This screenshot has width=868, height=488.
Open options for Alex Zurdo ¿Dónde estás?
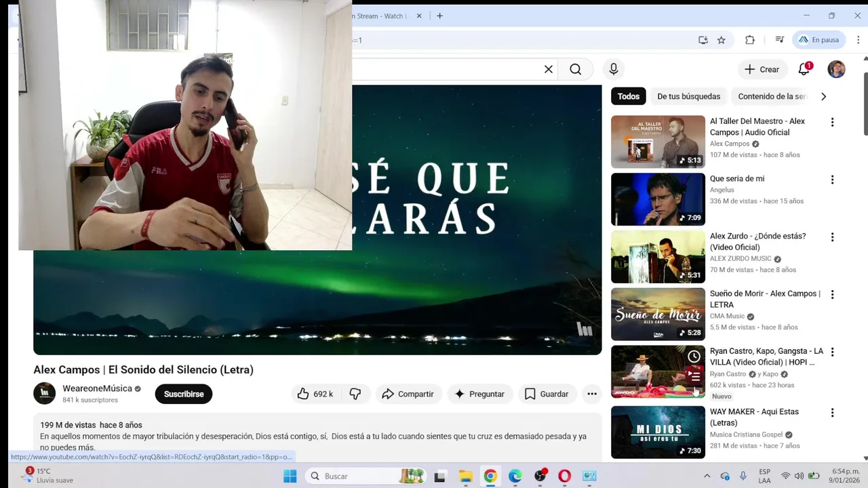click(x=832, y=238)
